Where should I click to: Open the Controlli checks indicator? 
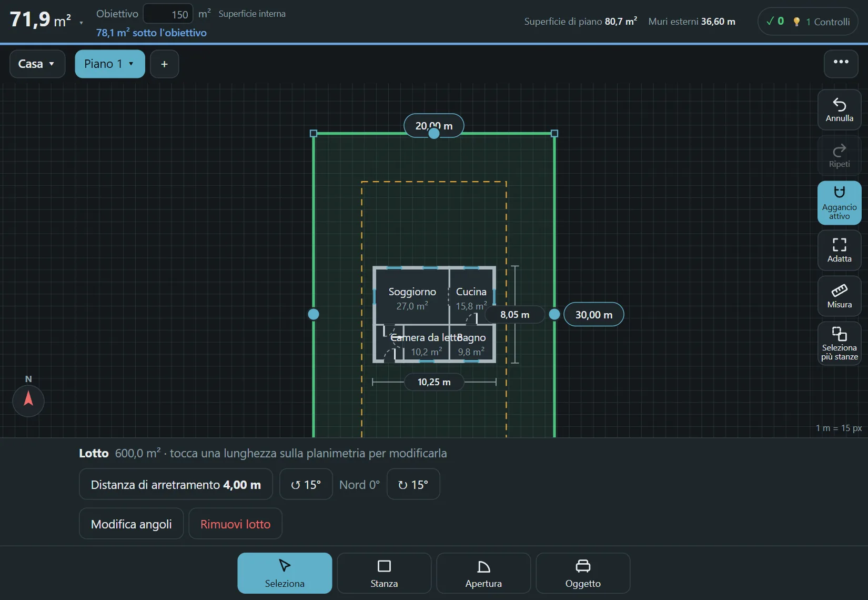(808, 22)
